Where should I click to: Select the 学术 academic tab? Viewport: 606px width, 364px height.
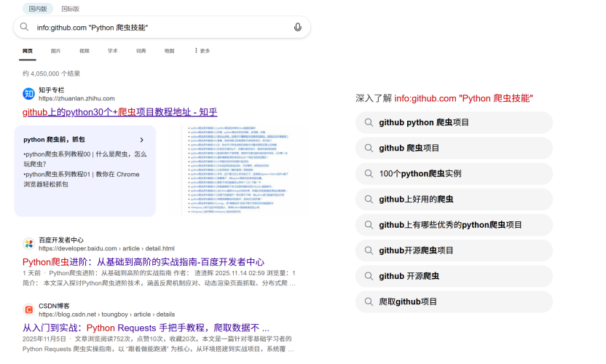click(112, 51)
